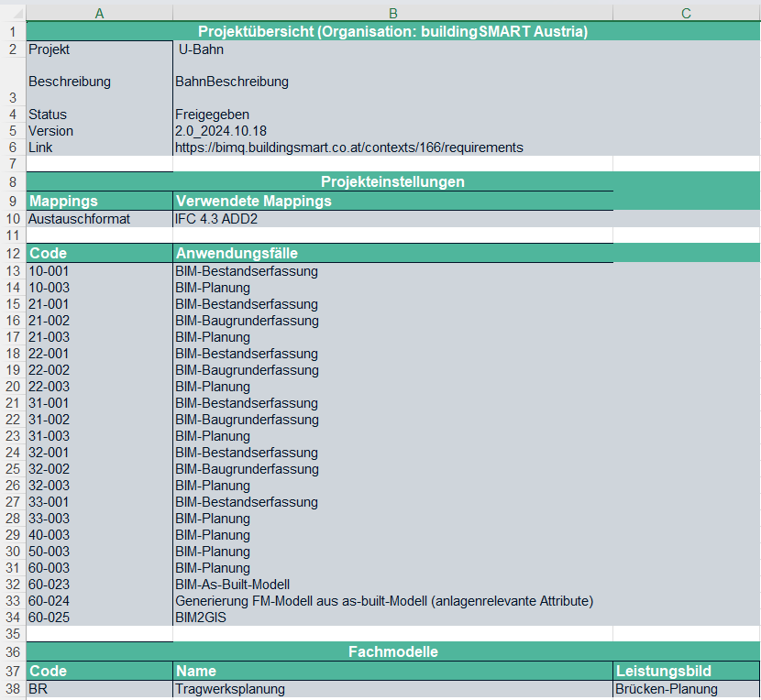The width and height of the screenshot is (761, 700).
Task: Click the Select All corner above row 1
Action: (x=13, y=11)
